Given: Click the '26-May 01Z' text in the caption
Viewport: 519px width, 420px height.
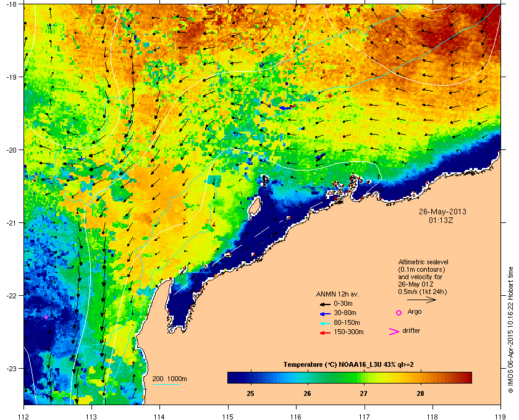Looking at the screenshot, I should point(416,284).
